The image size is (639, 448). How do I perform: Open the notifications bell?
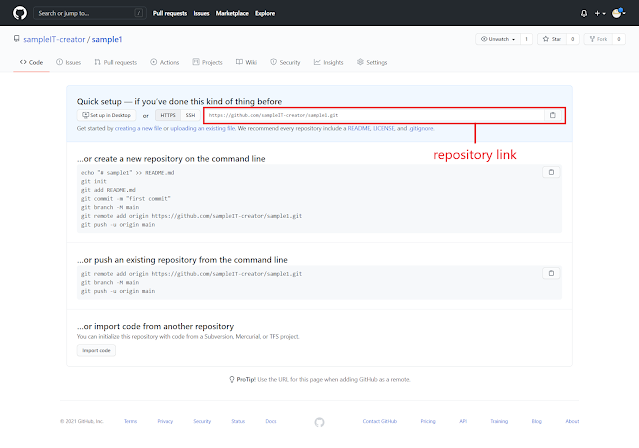(584, 13)
